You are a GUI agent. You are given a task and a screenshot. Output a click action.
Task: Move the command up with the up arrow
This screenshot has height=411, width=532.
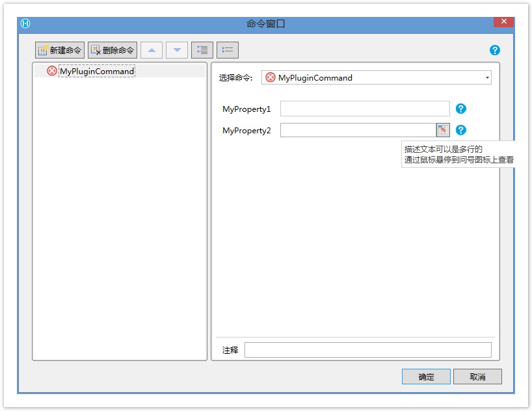[152, 50]
